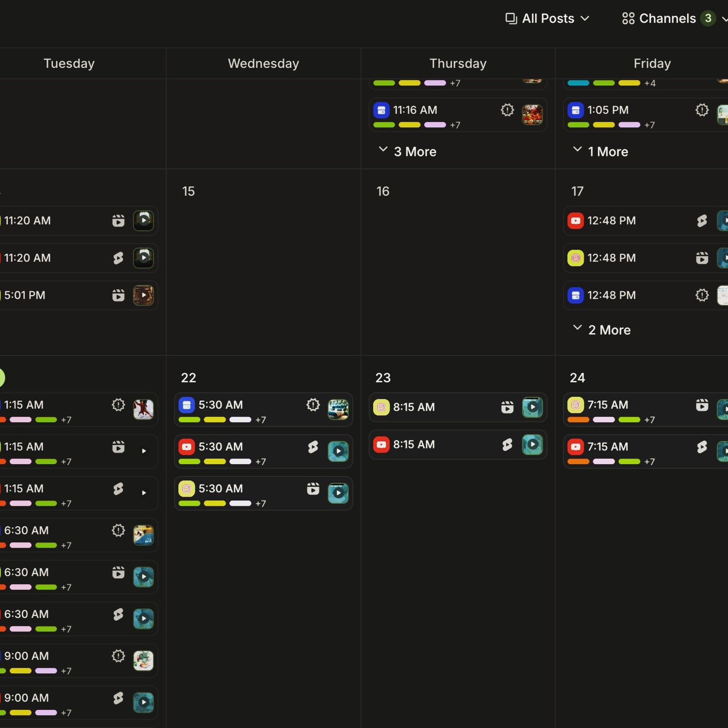Click green label bar on Wednesday 5:30 AM post

click(x=190, y=420)
